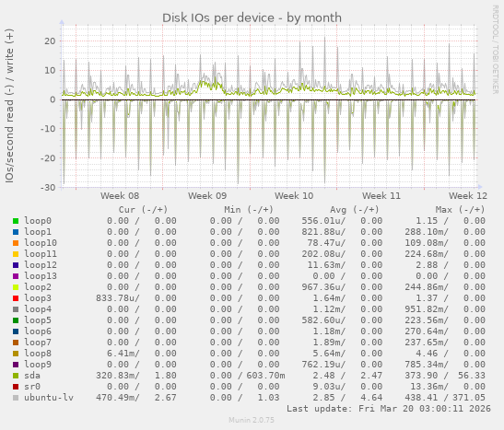This screenshot has height=430, width=504.
Task: Click the y-axis value -10
Action: point(48,129)
